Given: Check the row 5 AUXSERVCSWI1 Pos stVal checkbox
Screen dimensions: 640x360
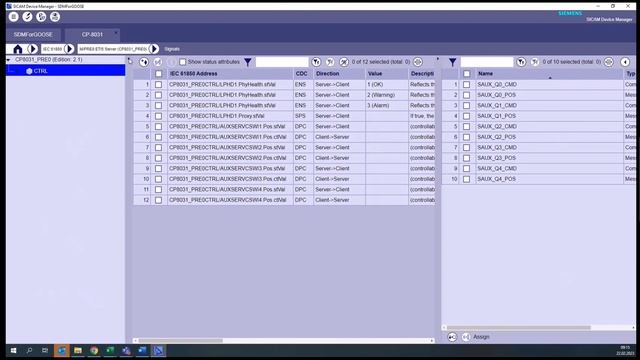Looking at the screenshot, I should coord(158,127).
